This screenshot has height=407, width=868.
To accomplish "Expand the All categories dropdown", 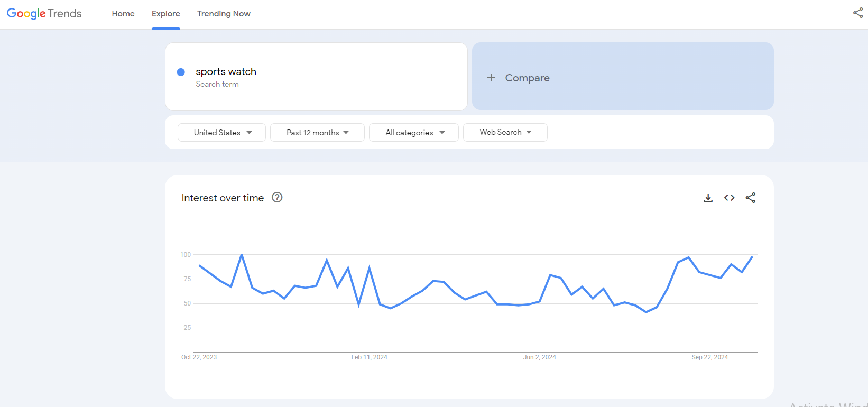I will pyautogui.click(x=414, y=133).
